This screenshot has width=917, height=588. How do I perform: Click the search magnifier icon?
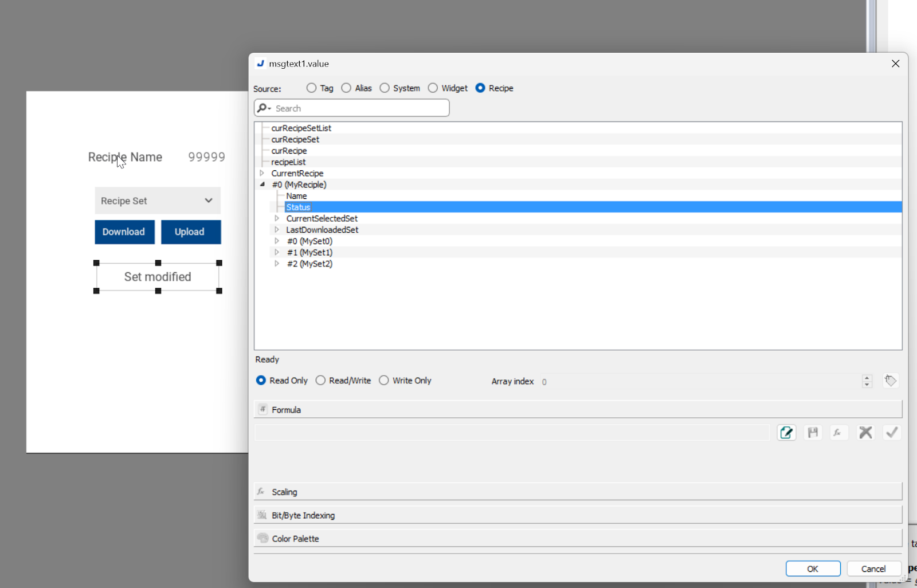tap(262, 108)
